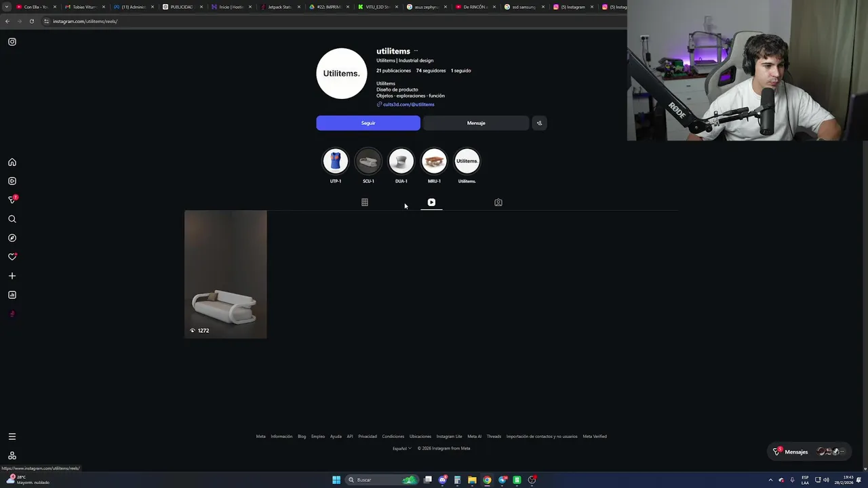The image size is (868, 488).
Task: Click the Instagram logo in the sidebar
Action: pos(12,42)
